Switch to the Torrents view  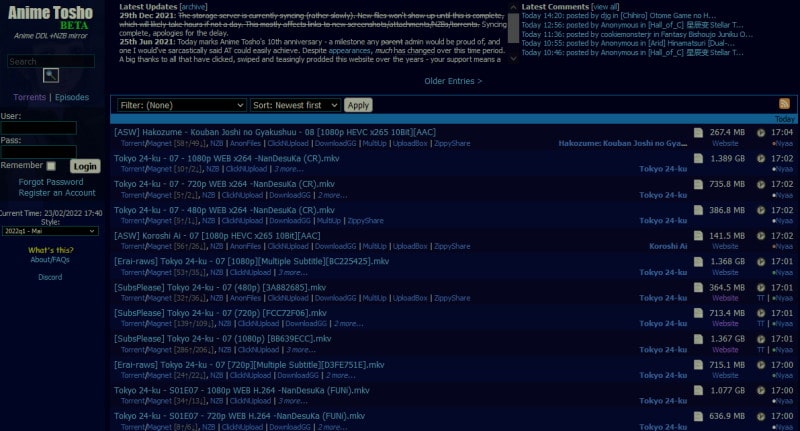tap(30, 97)
